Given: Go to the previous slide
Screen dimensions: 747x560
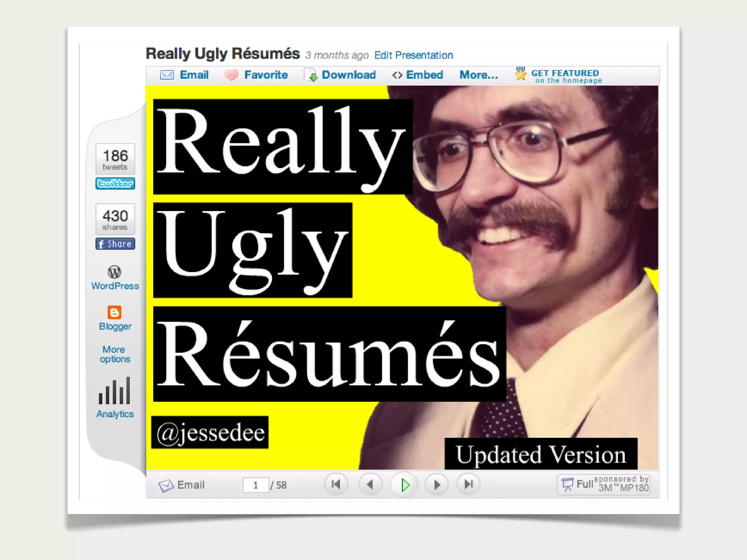Looking at the screenshot, I should point(370,485).
